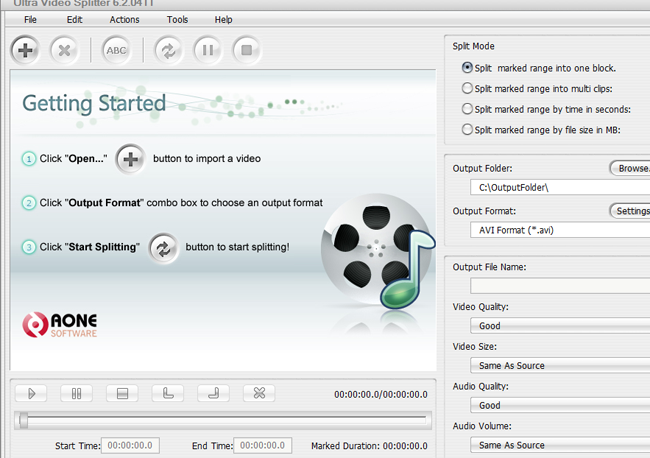Open the Tools menu
Image resolution: width=650 pixels, height=458 pixels.
177,19
